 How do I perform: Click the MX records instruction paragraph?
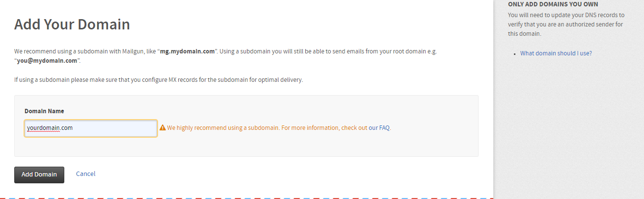158,80
